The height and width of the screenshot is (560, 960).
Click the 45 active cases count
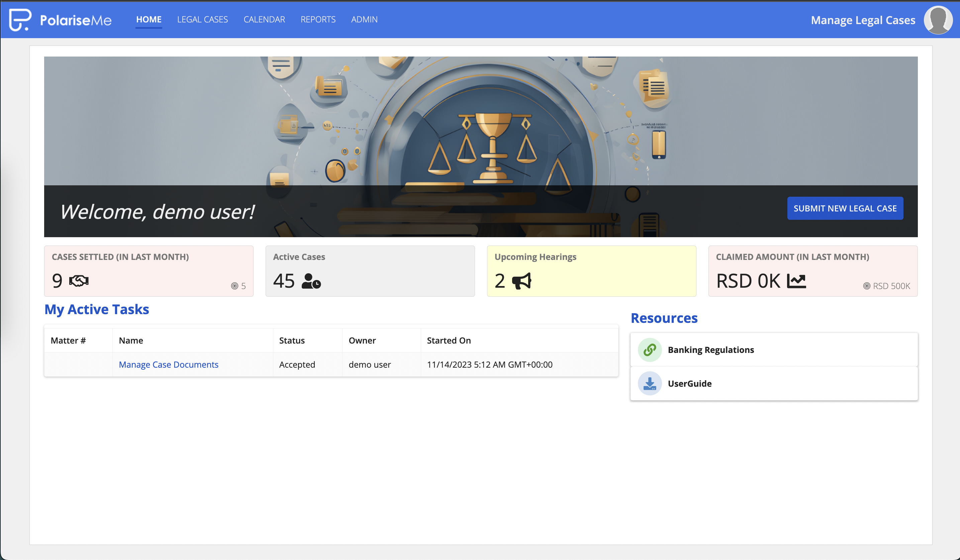284,281
